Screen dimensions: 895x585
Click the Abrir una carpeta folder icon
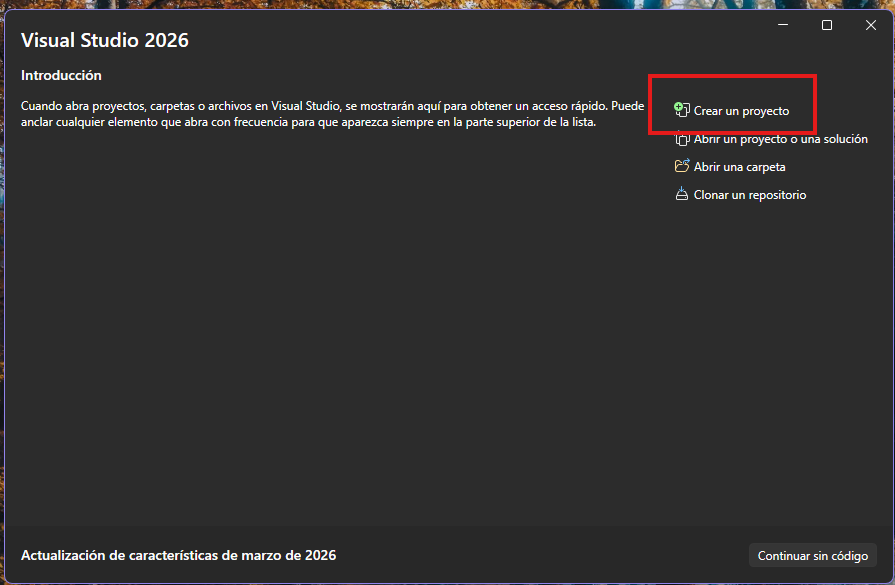pos(682,167)
